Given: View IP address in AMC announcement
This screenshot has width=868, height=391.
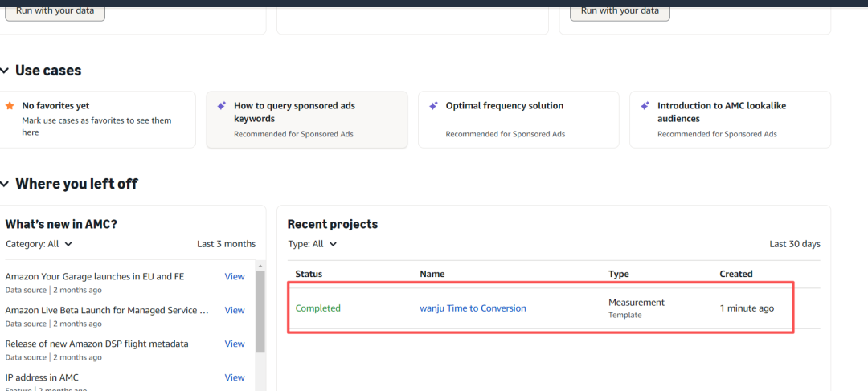Looking at the screenshot, I should pyautogui.click(x=234, y=377).
